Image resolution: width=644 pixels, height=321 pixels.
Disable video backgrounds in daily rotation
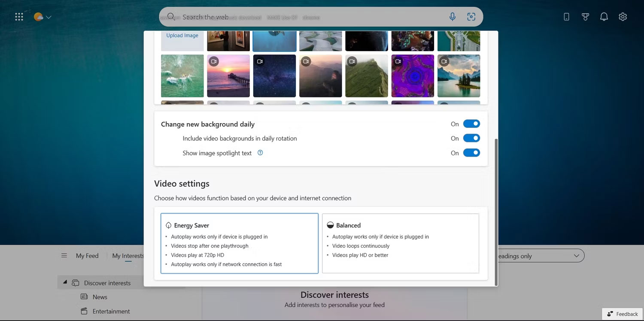pos(471,138)
